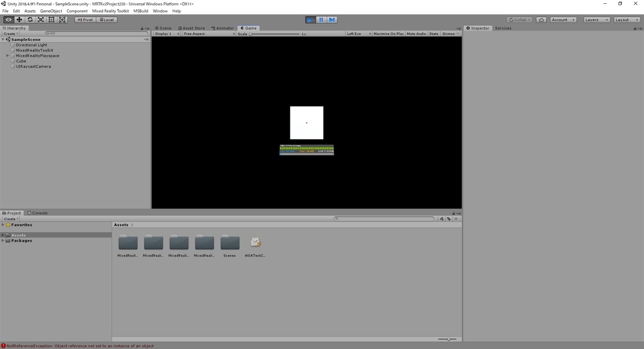This screenshot has height=349, width=644.
Task: Open the Component menu
Action: [x=77, y=11]
